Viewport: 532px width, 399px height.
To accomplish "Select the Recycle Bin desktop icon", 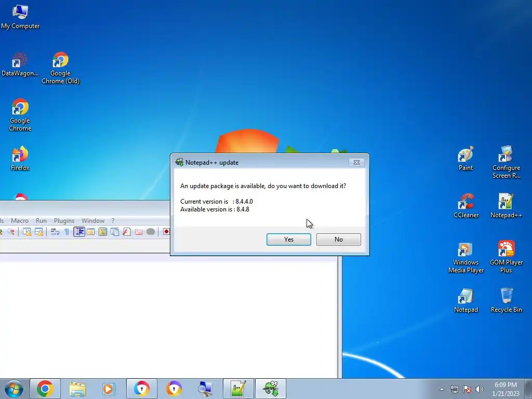I will [506, 300].
